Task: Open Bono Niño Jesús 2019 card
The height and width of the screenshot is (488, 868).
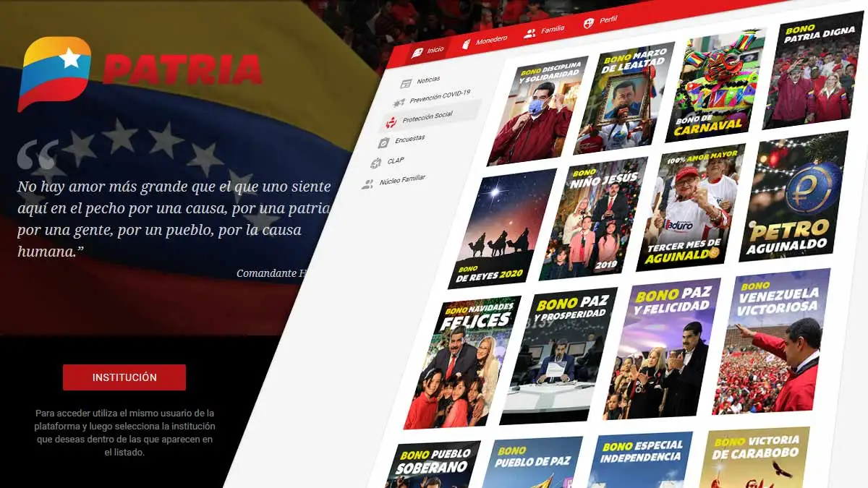Action: tap(593, 218)
